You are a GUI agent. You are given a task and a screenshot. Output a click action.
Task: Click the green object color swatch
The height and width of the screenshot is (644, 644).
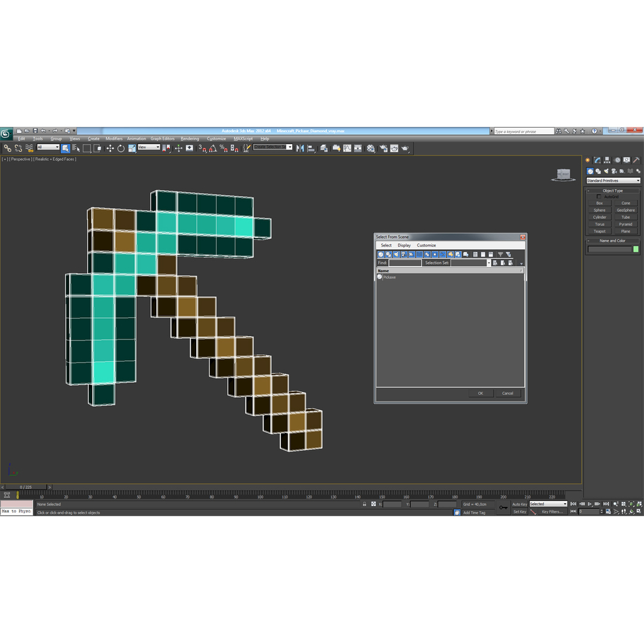click(636, 249)
